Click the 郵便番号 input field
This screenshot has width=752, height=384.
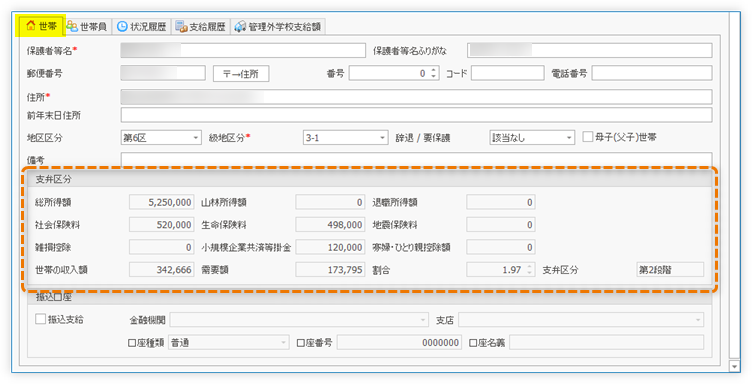click(x=163, y=73)
